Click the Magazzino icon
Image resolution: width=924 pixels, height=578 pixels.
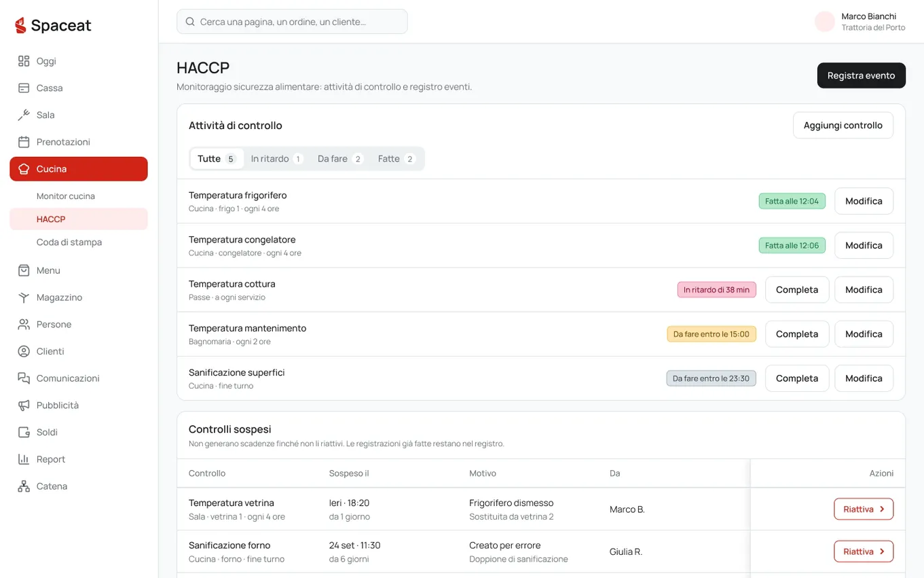24,297
